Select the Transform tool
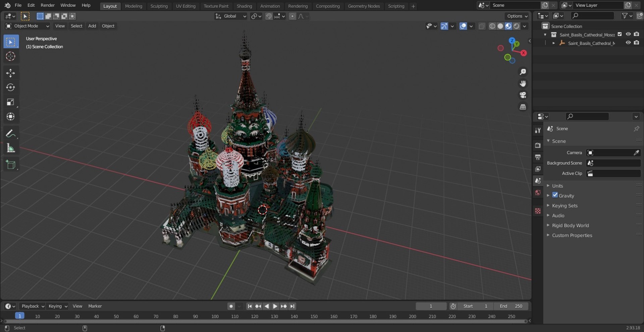Screen dimensions: 644x332 click(x=11, y=117)
